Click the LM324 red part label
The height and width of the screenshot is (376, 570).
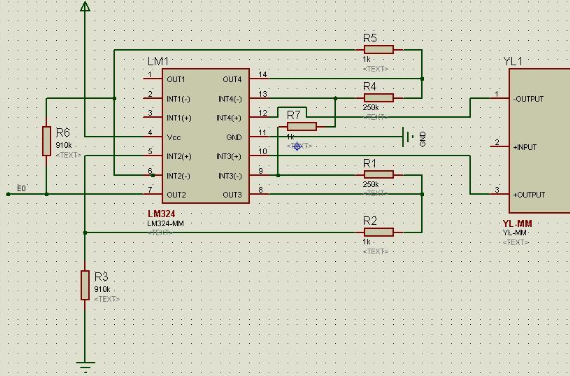161,214
